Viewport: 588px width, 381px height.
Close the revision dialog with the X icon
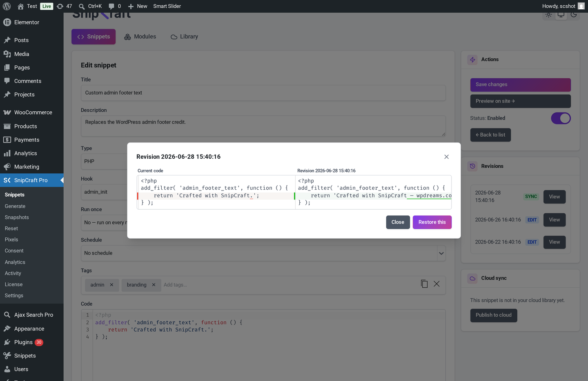click(446, 157)
